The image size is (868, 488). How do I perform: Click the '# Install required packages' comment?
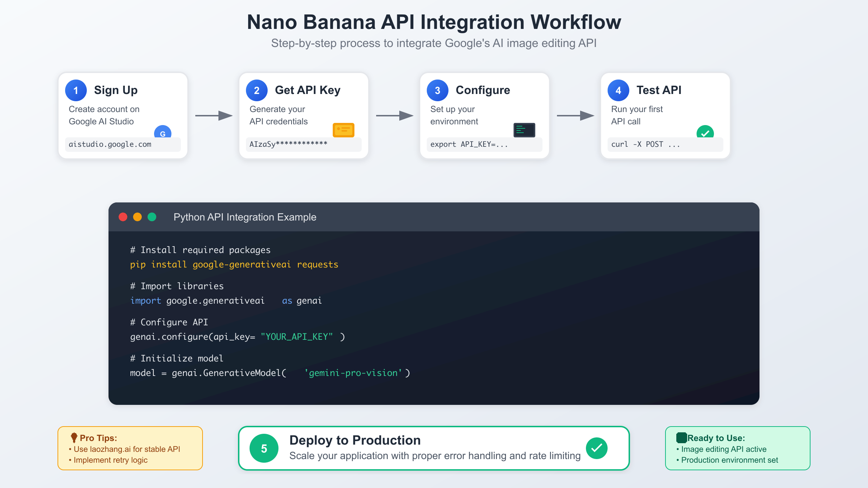coord(200,250)
